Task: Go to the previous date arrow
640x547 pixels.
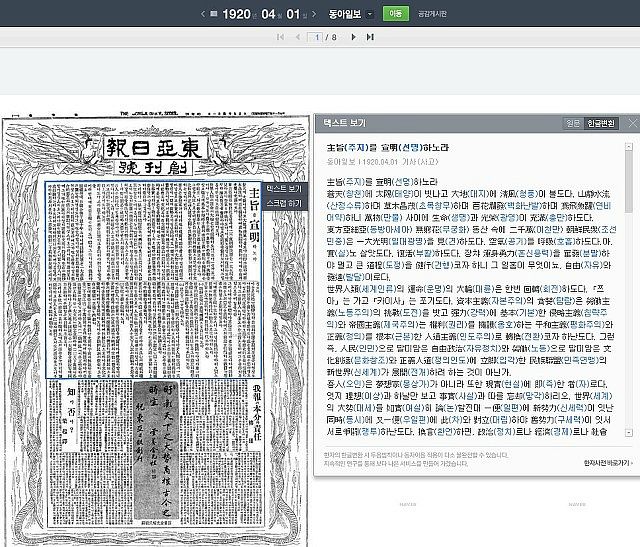Action: (203, 14)
